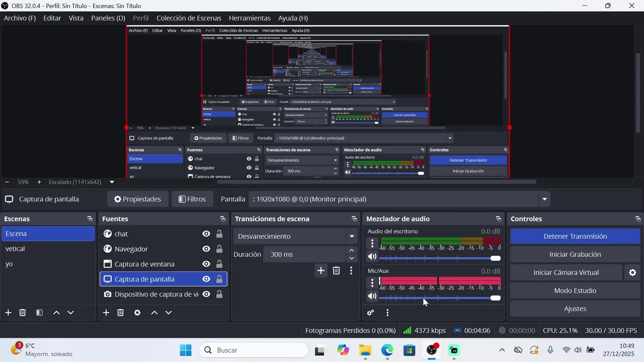Enable Modo Estudio

pos(575,291)
